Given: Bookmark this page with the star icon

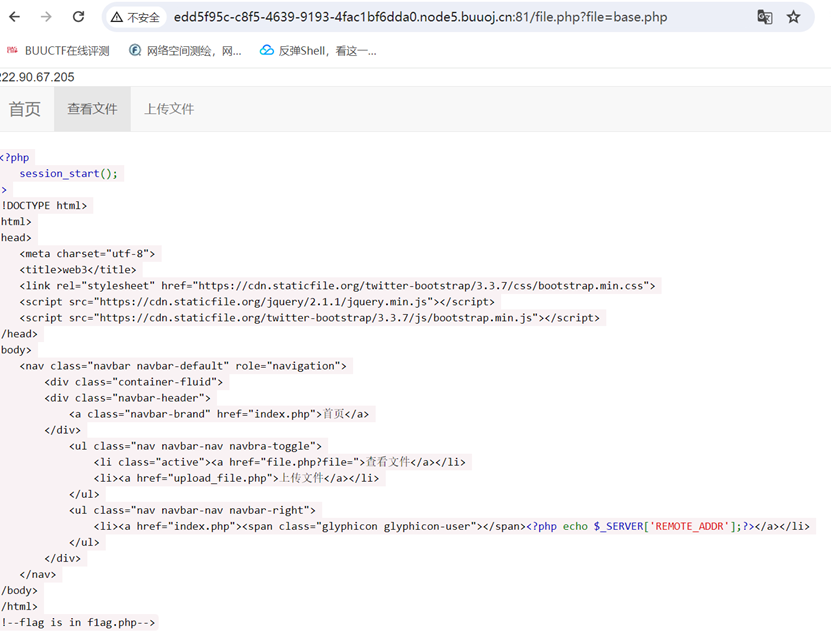Looking at the screenshot, I should [x=794, y=17].
